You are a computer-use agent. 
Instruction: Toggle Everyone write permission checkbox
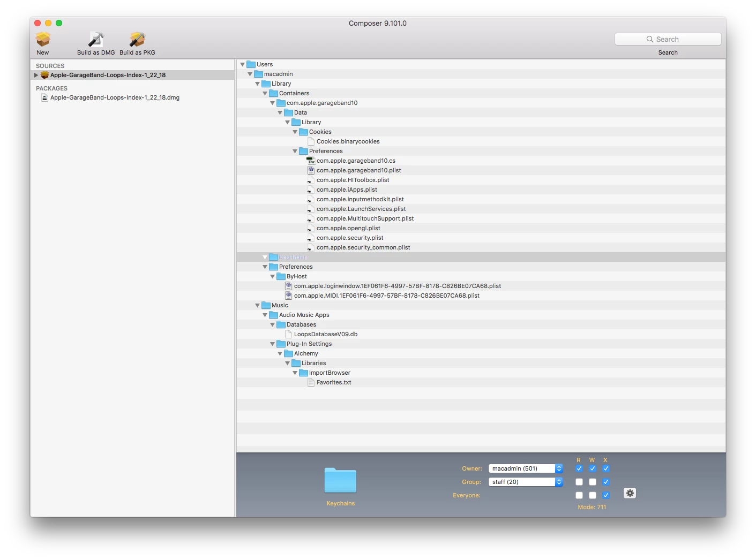coord(592,495)
